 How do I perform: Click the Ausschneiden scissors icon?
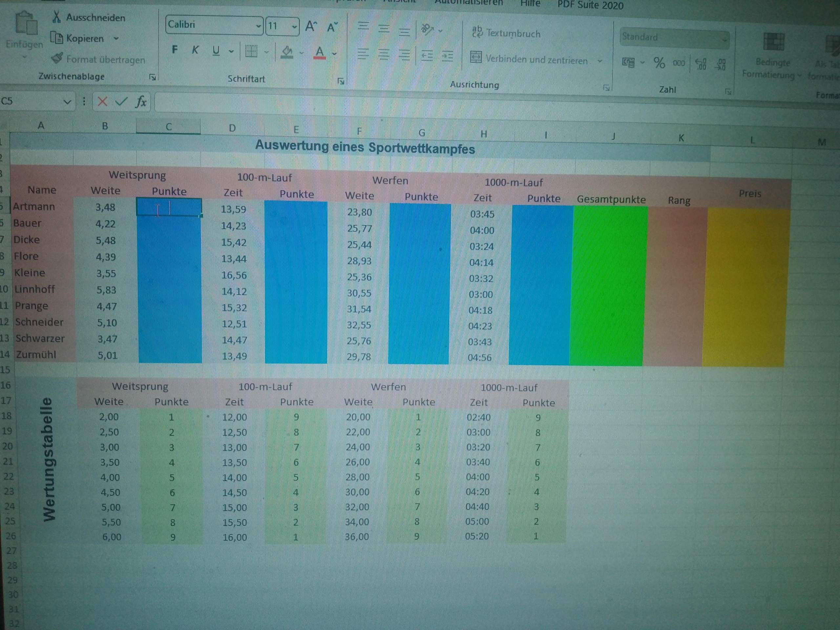[57, 17]
